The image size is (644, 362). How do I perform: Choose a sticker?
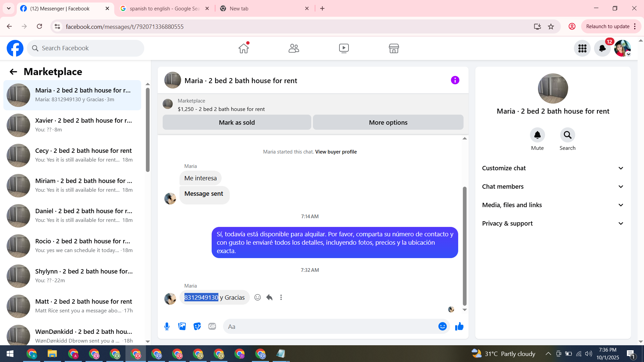point(197,326)
